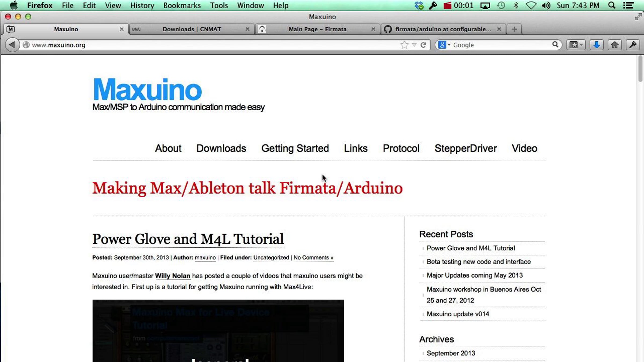Bookmark this page with star icon
The image size is (644, 362).
click(404, 45)
